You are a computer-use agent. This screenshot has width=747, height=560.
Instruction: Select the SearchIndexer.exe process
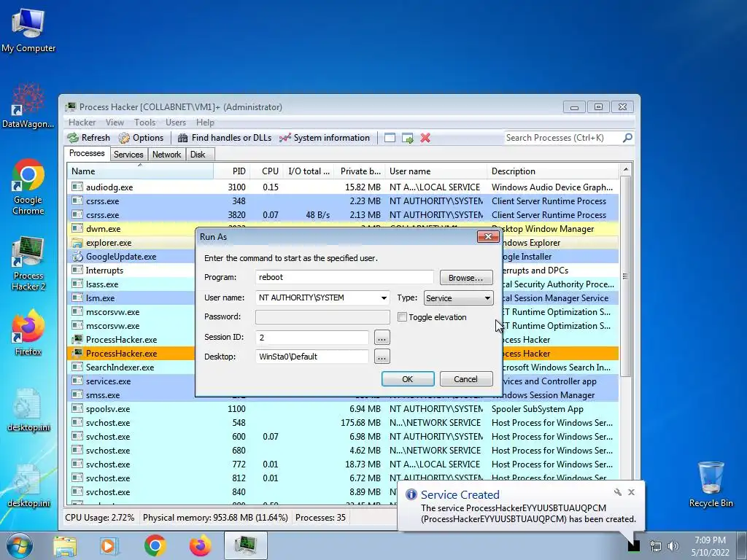120,367
